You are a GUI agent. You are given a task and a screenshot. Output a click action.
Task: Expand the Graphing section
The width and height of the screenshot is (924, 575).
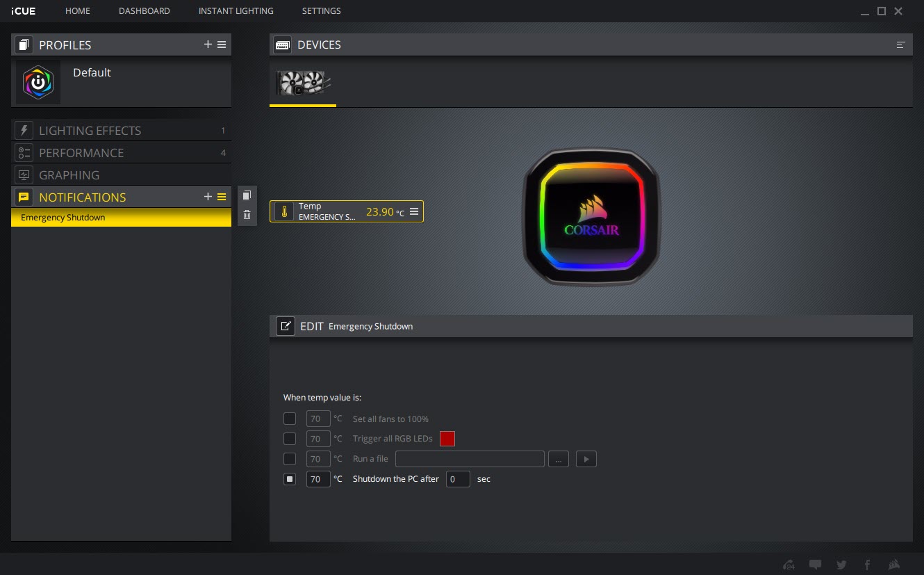point(121,175)
